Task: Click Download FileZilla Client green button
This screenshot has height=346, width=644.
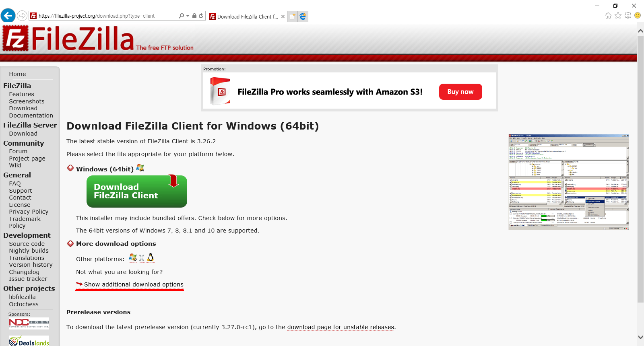Action: click(137, 191)
